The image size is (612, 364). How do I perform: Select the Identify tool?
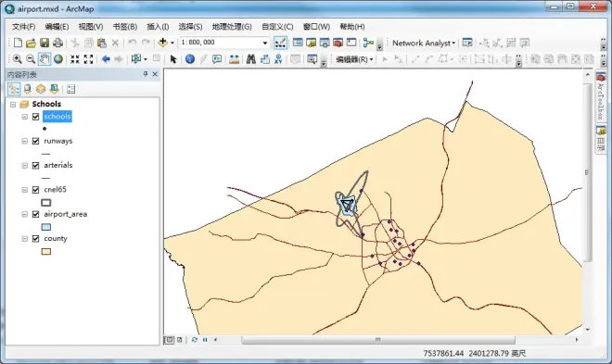pyautogui.click(x=190, y=59)
